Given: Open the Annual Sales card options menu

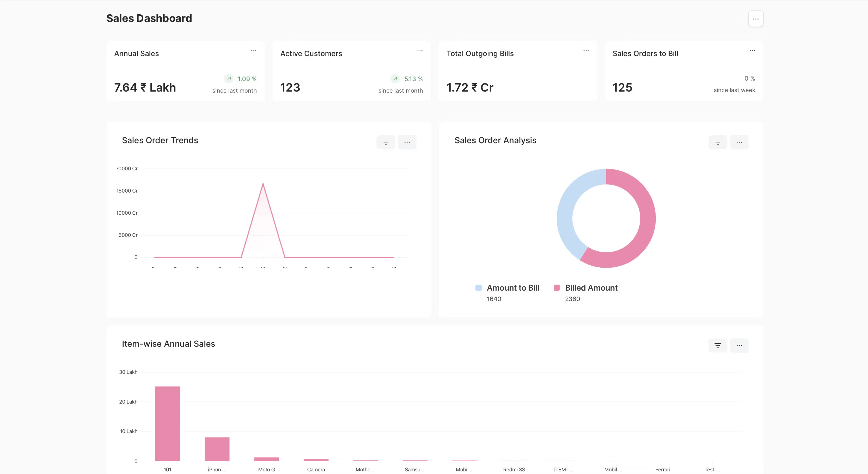Looking at the screenshot, I should pos(254,51).
